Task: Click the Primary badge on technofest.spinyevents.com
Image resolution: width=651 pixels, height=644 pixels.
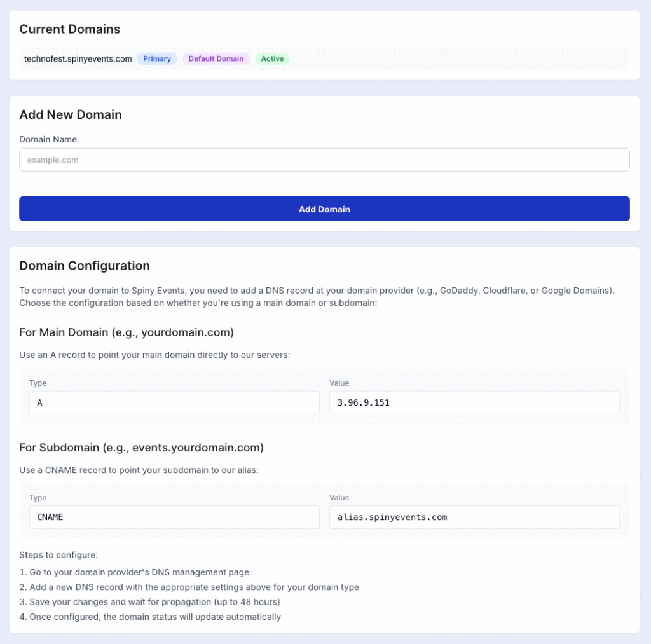Action: [156, 58]
